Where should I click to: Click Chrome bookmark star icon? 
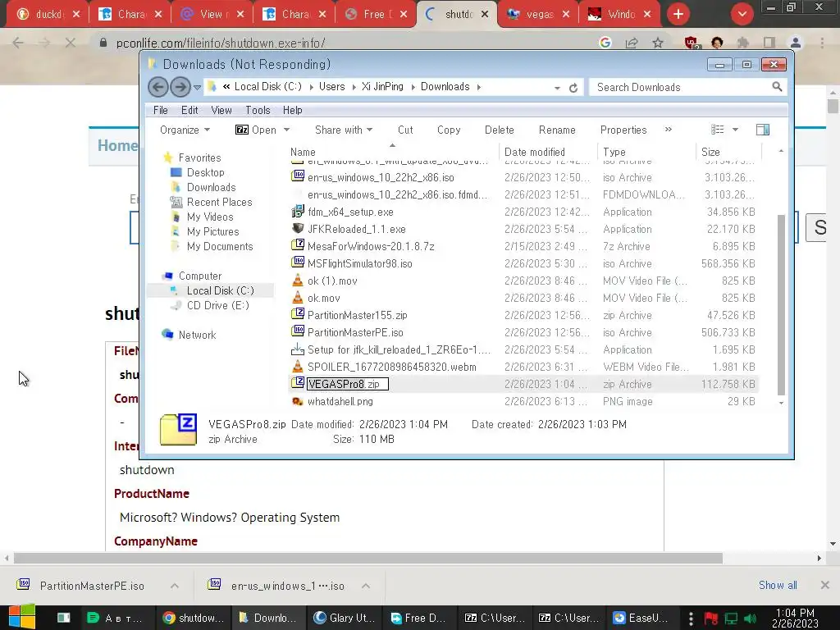click(x=658, y=43)
